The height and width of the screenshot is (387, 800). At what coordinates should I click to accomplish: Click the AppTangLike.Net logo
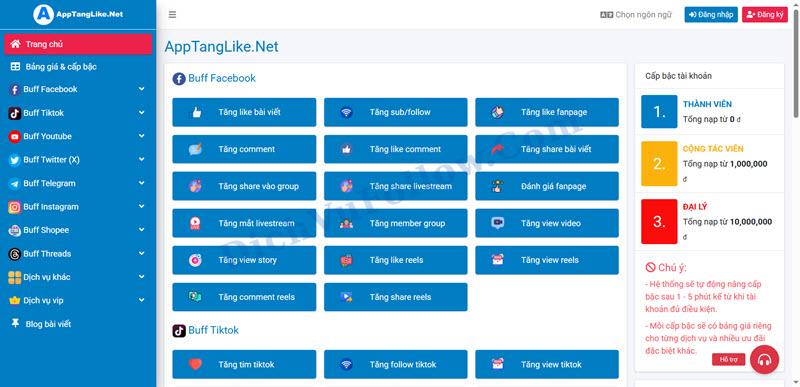click(x=78, y=14)
